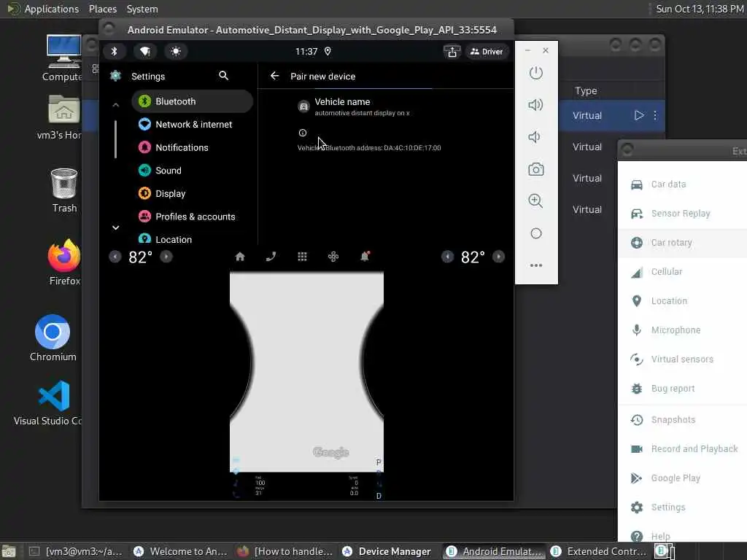
Task: Click emulator Volume up button
Action: coord(536,105)
